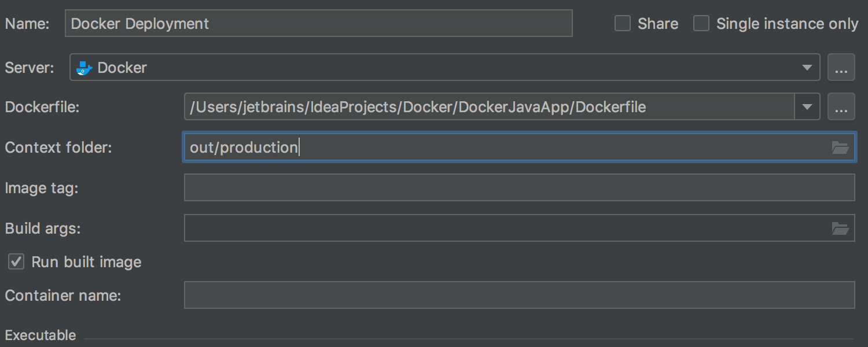This screenshot has height=347, width=868.
Task: Open folder browser for Context folder
Action: click(840, 147)
